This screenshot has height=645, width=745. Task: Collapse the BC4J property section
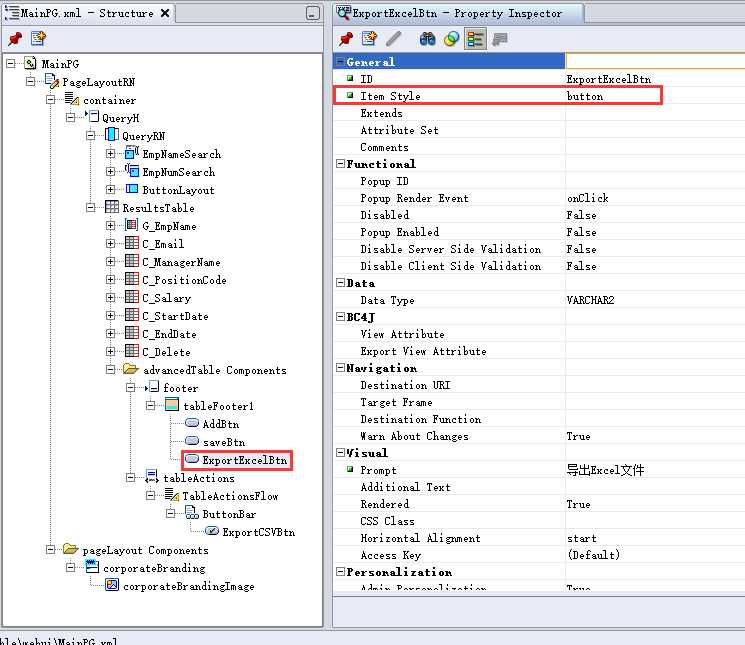(340, 317)
